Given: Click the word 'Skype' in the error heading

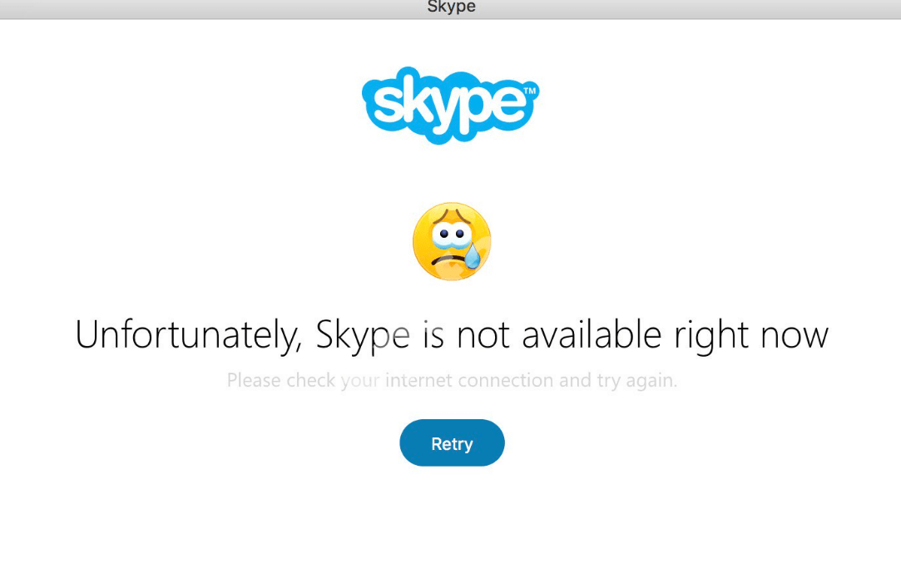Looking at the screenshot, I should tap(363, 336).
